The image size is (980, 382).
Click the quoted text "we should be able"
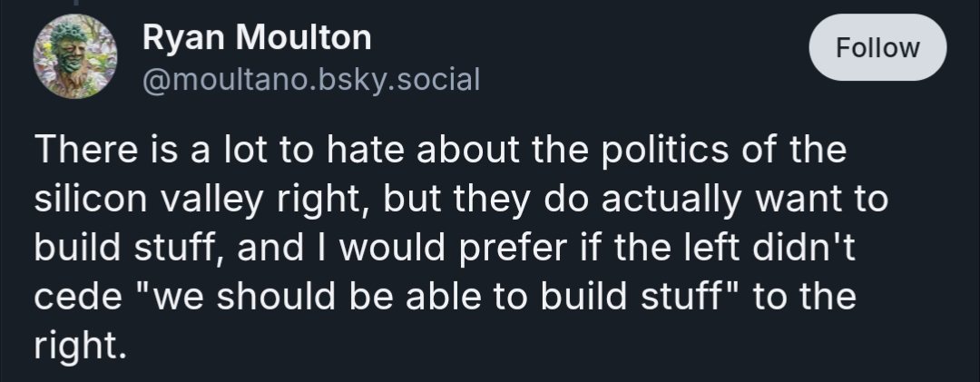(271, 298)
